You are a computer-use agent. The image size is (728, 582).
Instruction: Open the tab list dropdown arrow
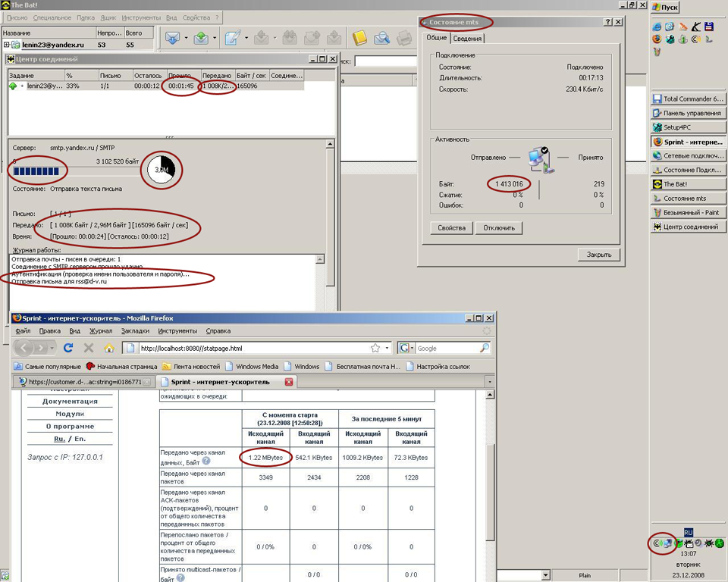coord(489,382)
